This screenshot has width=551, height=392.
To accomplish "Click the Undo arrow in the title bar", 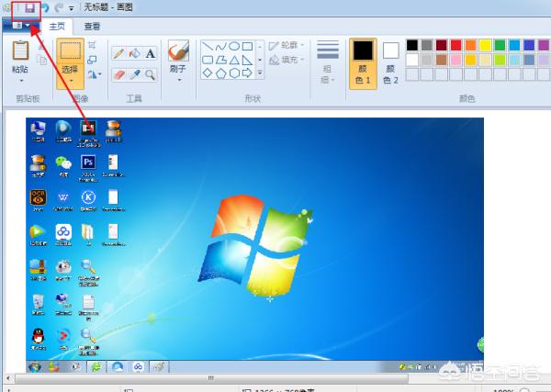I will 45,7.
